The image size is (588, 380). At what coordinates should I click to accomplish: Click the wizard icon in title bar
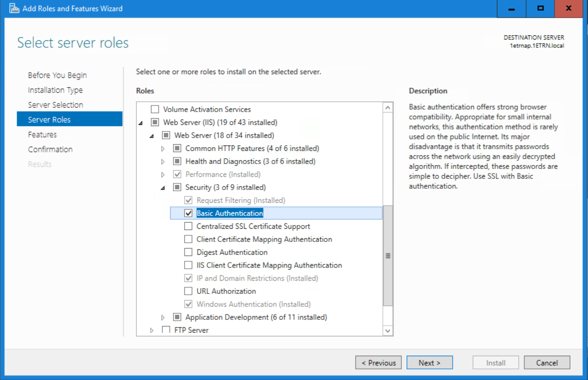coord(14,9)
